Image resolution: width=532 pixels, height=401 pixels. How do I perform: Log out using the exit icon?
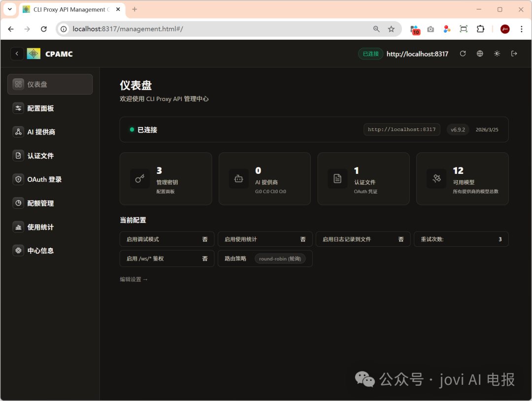pyautogui.click(x=514, y=54)
